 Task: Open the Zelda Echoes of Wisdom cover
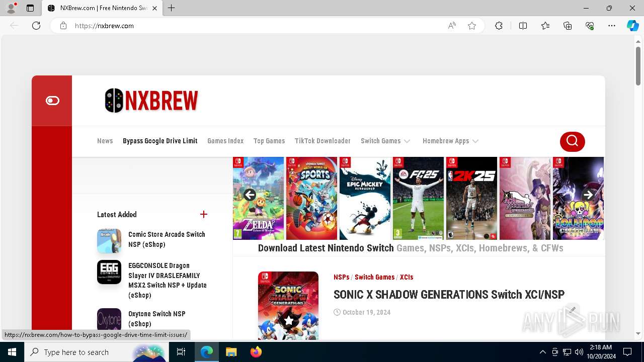point(259,198)
